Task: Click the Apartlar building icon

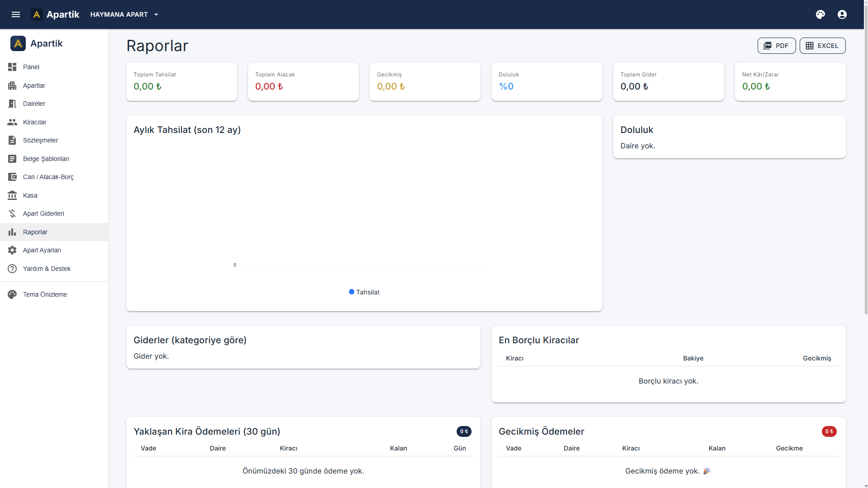Action: 12,85
